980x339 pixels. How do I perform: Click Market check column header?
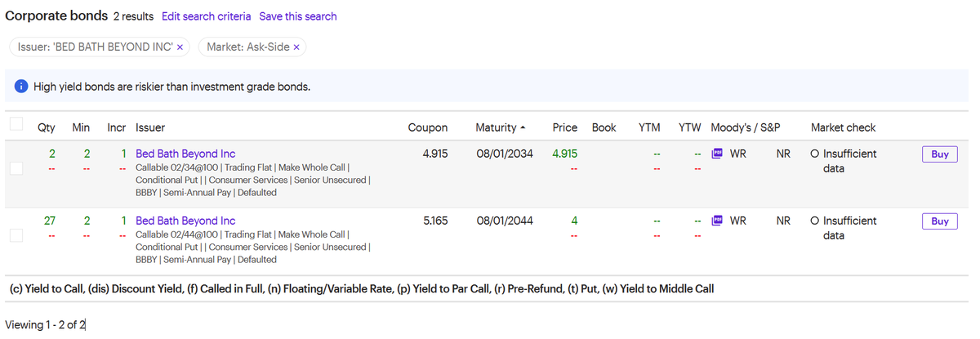click(843, 127)
